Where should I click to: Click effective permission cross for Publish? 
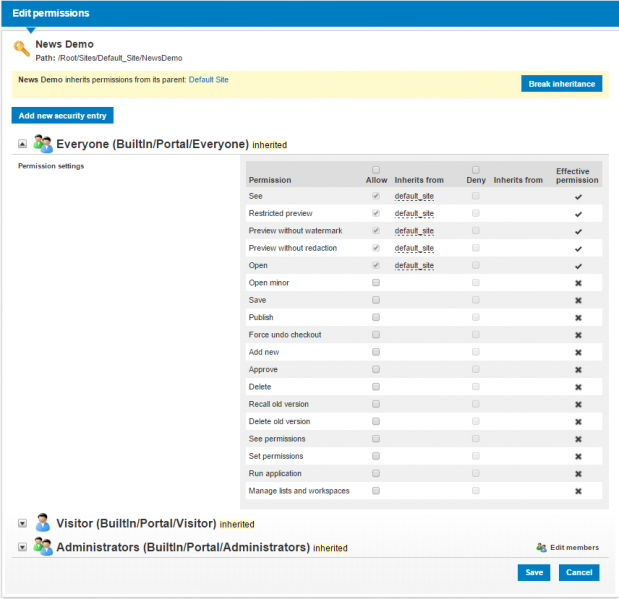[x=578, y=318]
